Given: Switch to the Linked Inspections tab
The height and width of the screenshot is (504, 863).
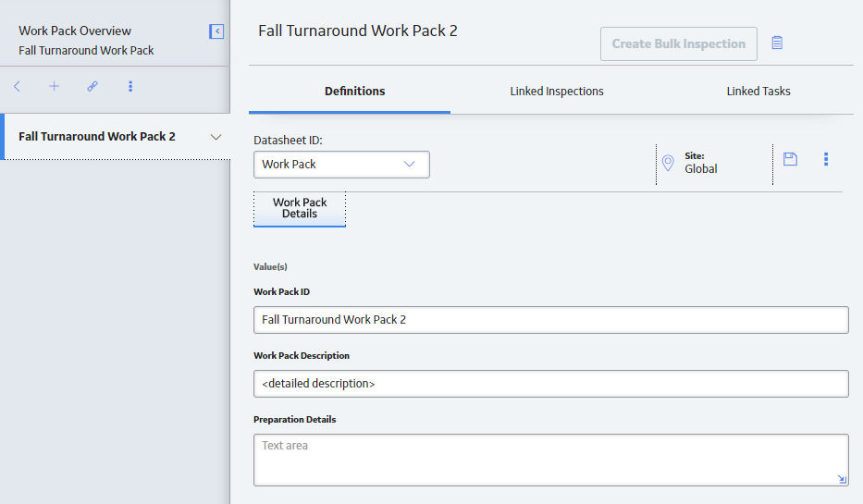Looking at the screenshot, I should pyautogui.click(x=557, y=92).
